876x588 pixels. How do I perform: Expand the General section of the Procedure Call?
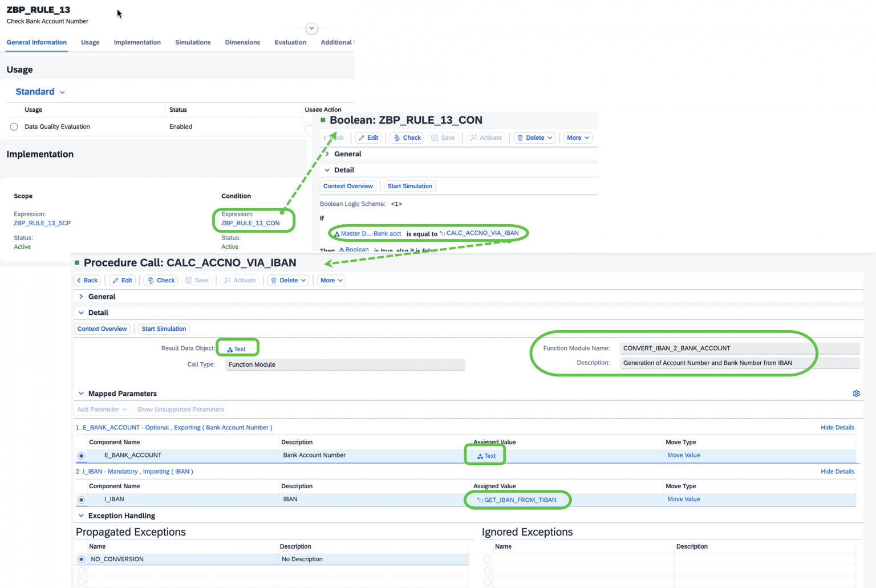(81, 296)
